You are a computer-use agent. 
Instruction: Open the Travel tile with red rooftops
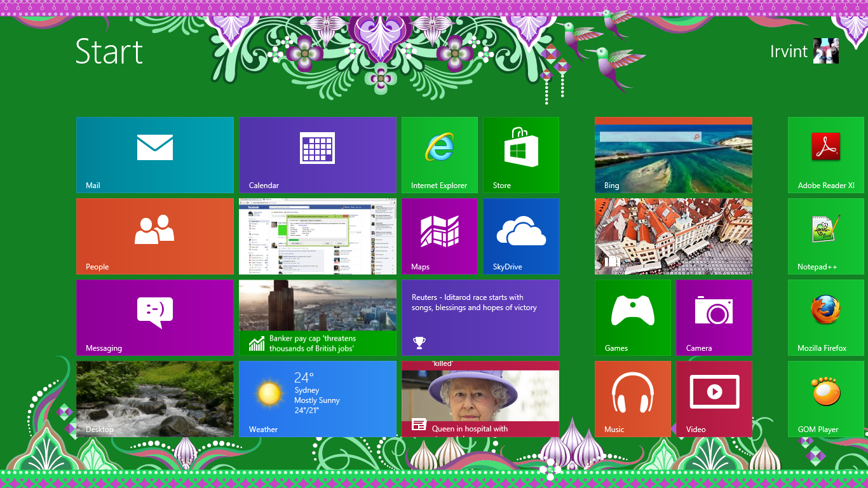[674, 236]
